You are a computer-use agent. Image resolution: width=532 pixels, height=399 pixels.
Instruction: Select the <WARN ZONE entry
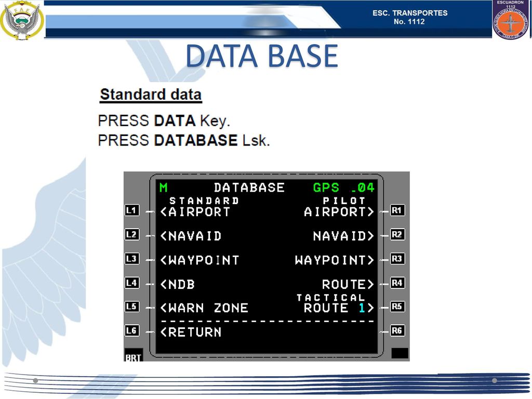(204, 308)
